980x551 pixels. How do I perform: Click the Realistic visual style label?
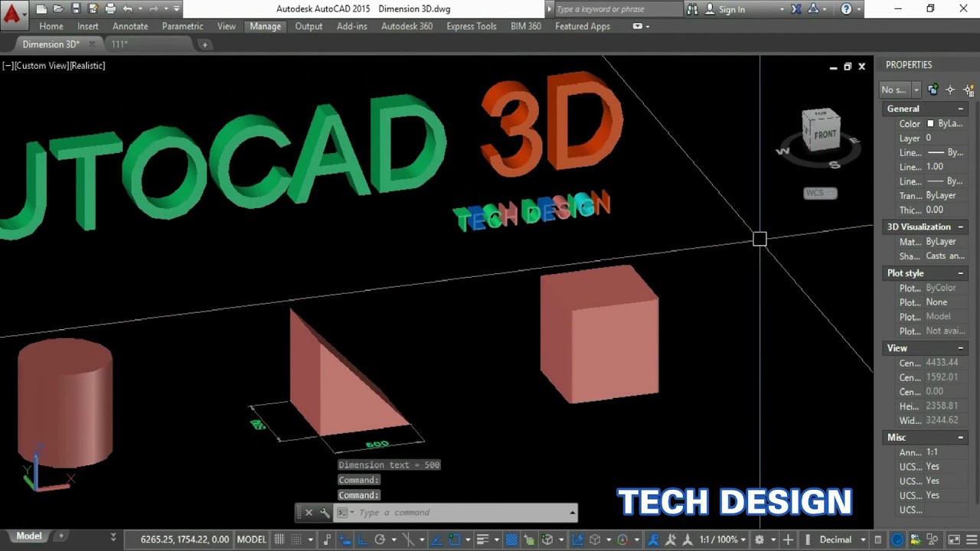click(87, 66)
